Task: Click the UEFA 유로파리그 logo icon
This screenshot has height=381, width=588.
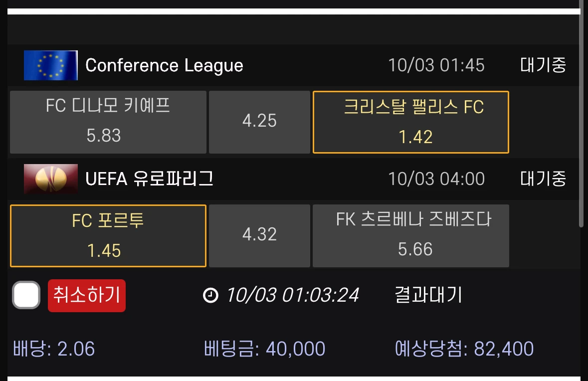Action: click(50, 179)
